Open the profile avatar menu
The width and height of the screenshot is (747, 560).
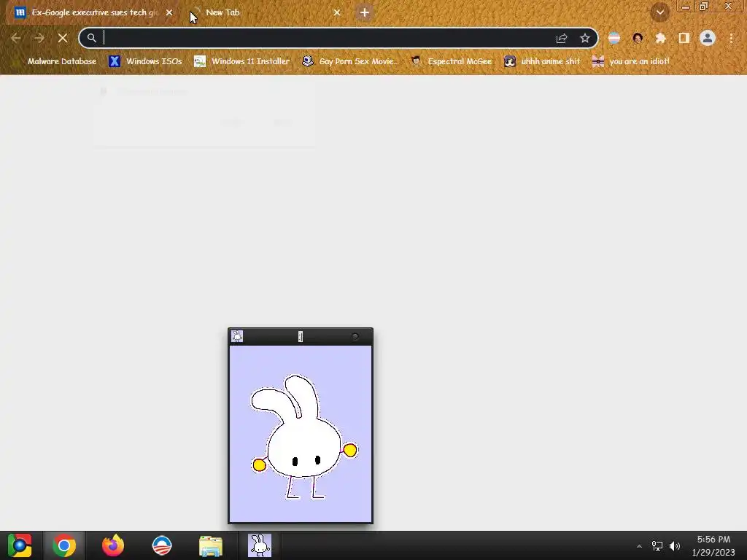pos(708,38)
